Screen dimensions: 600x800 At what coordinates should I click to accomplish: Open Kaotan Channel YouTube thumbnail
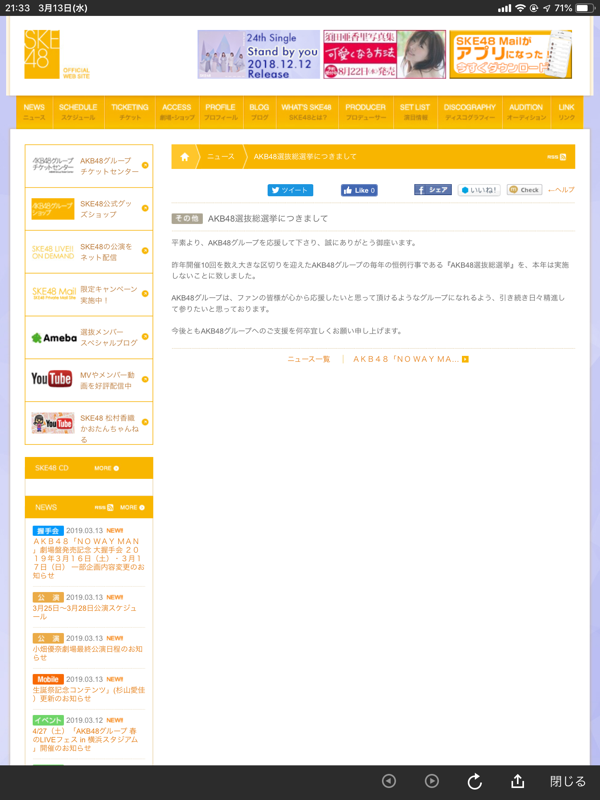53,423
